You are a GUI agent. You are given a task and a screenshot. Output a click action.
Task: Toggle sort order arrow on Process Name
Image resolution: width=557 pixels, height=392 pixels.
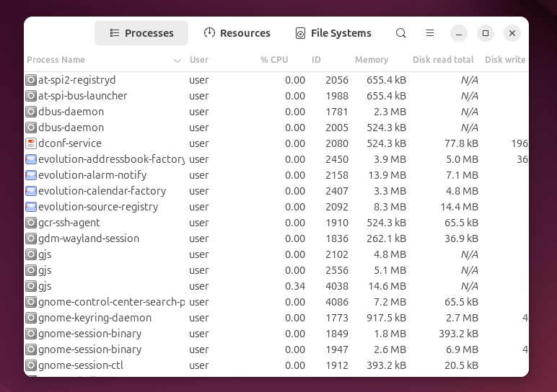click(x=177, y=61)
